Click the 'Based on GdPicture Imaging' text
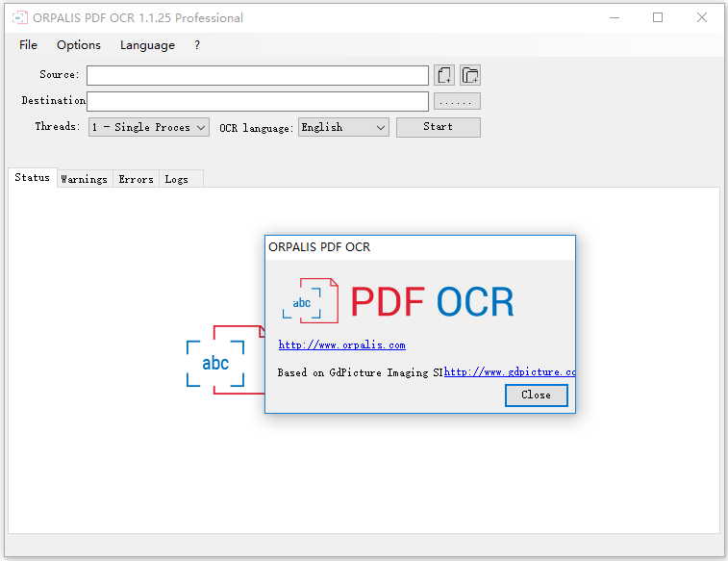728x561 pixels. point(361,372)
